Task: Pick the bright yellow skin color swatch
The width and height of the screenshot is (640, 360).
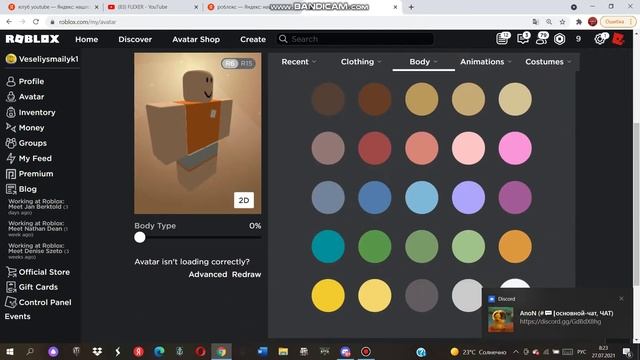Action: click(x=328, y=296)
